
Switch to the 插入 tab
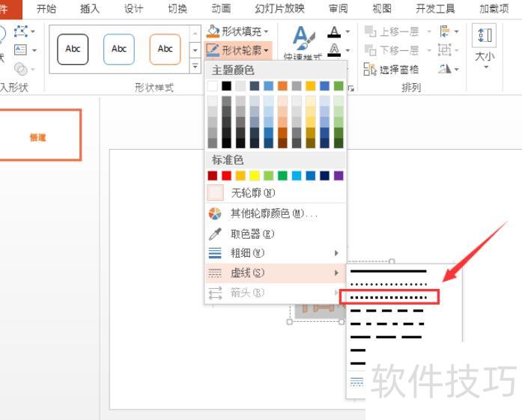90,9
